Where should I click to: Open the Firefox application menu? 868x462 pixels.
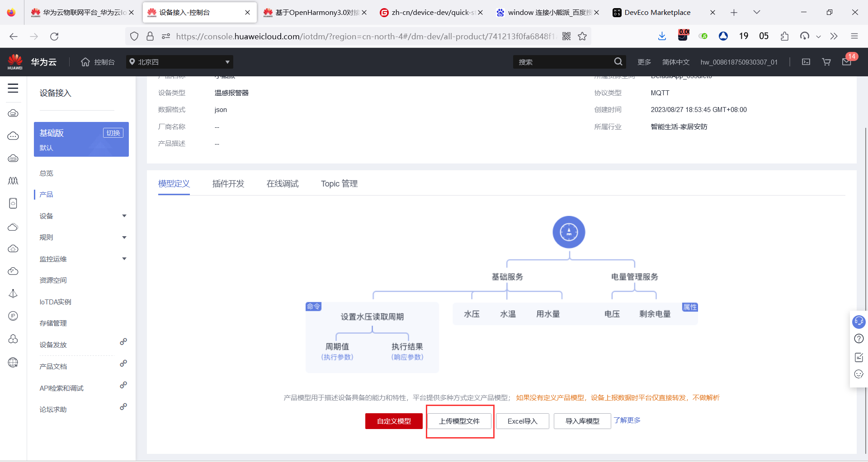tap(854, 36)
